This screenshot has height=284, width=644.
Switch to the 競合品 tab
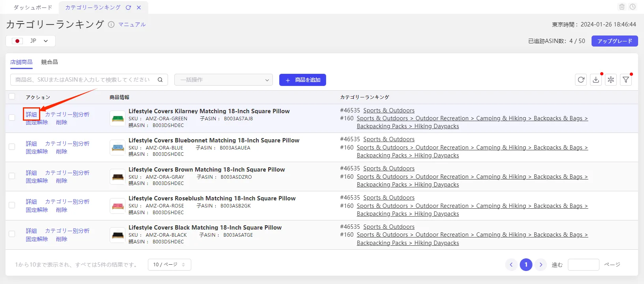coord(49,62)
